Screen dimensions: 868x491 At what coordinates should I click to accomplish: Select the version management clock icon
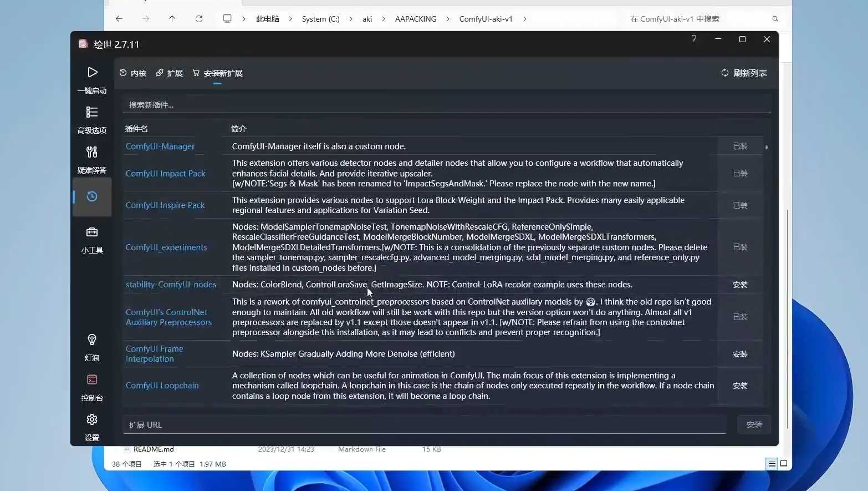click(92, 196)
